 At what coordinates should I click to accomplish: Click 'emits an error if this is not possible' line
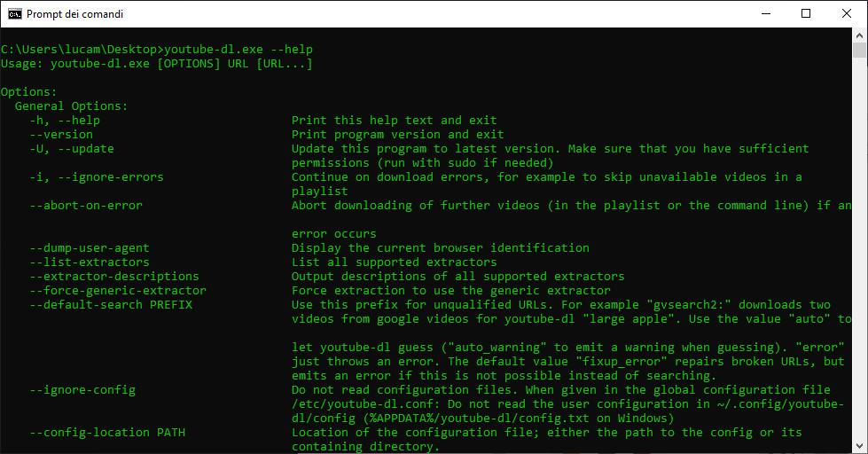click(x=504, y=375)
